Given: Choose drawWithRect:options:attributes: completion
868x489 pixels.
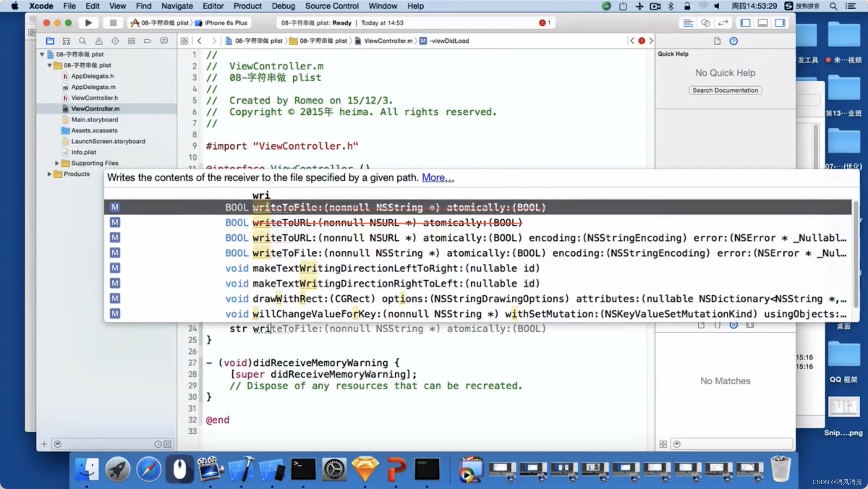Looking at the screenshot, I should [478, 298].
